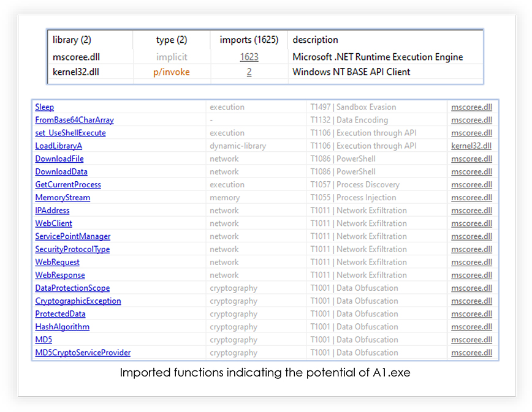Click the DownloadFile function link
This screenshot has width=532, height=412.
[x=59, y=159]
